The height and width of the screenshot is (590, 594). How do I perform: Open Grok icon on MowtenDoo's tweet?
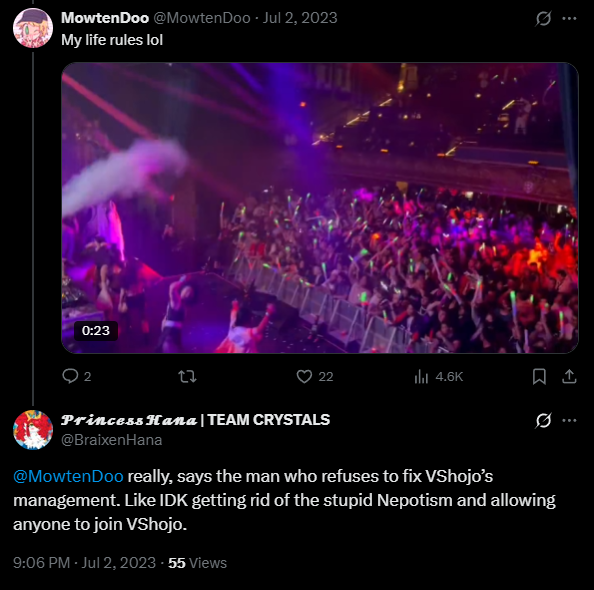pyautogui.click(x=543, y=18)
